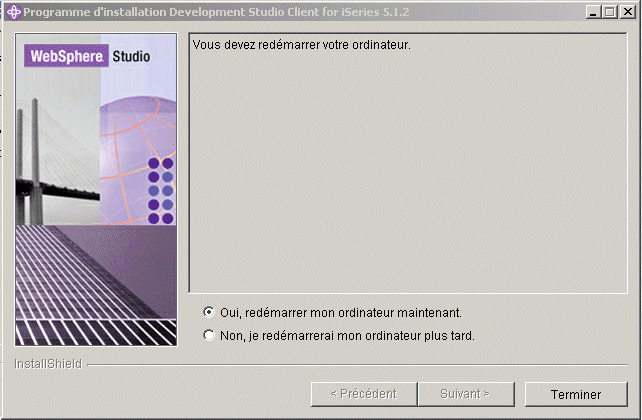Click the word Studio in the banner
This screenshot has width=642, height=420.
pyautogui.click(x=131, y=56)
